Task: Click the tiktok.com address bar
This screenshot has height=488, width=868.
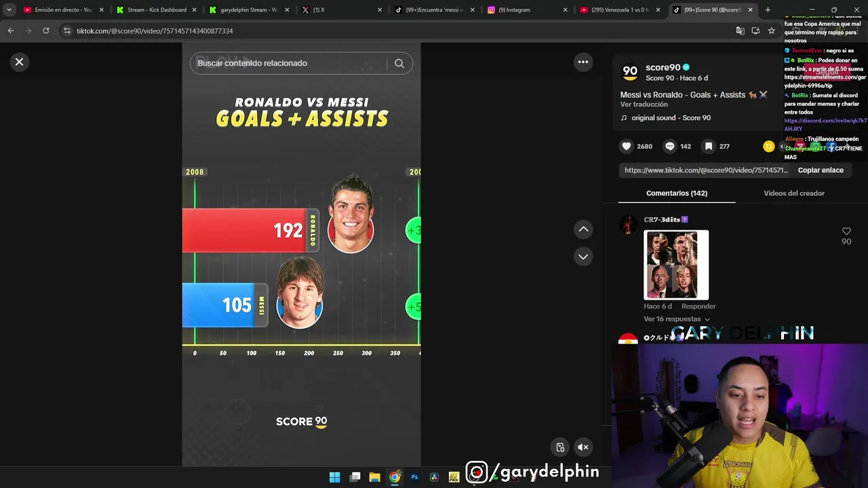Action: pos(400,30)
